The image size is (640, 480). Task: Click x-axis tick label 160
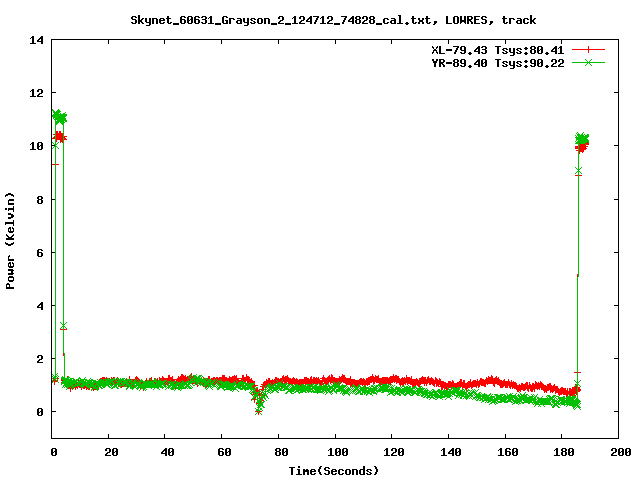(x=507, y=452)
